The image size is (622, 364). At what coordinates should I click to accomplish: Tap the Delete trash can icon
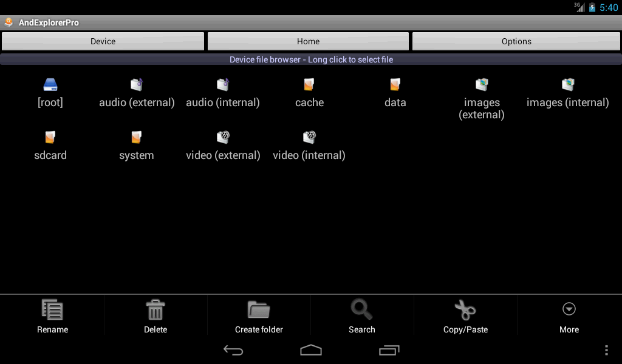coord(155,310)
